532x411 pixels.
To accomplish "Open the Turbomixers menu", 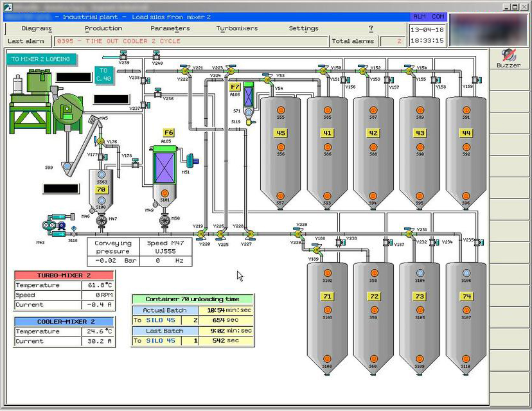I will pos(237,28).
